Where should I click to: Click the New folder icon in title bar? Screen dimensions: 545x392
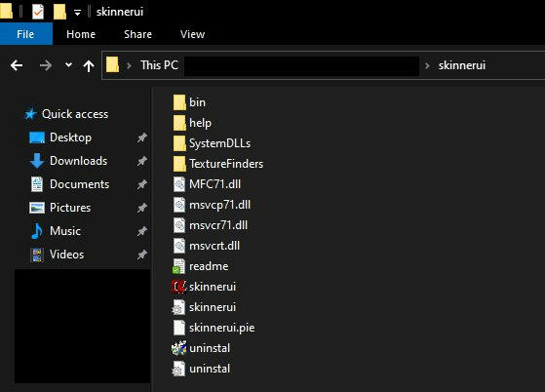pyautogui.click(x=59, y=12)
